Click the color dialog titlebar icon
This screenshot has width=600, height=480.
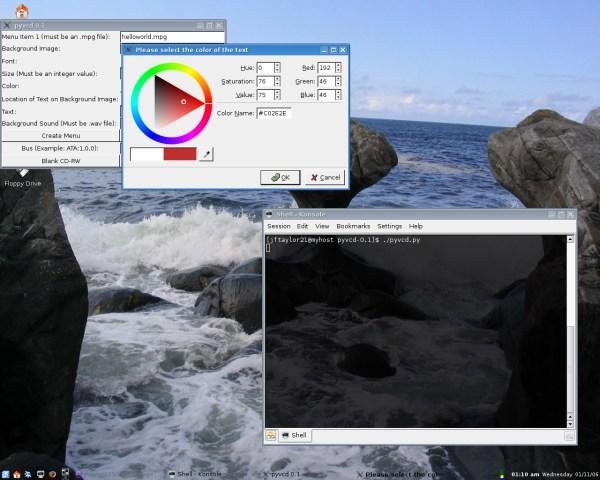128,50
